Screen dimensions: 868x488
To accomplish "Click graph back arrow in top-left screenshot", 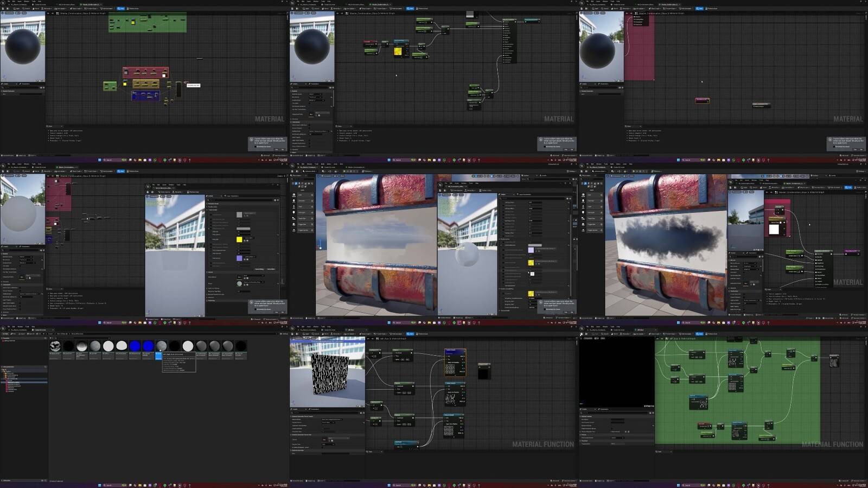I will click(x=48, y=13).
